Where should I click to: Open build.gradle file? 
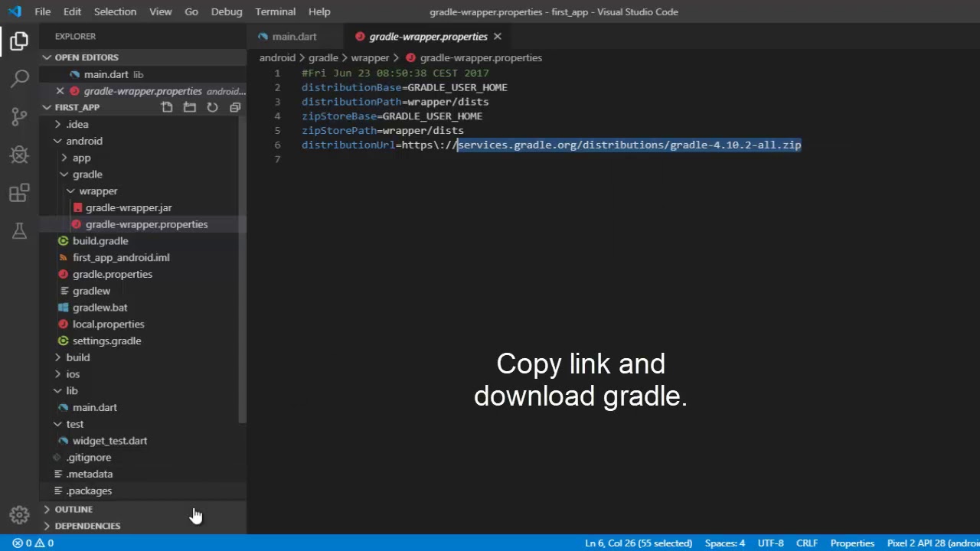pyautogui.click(x=100, y=241)
